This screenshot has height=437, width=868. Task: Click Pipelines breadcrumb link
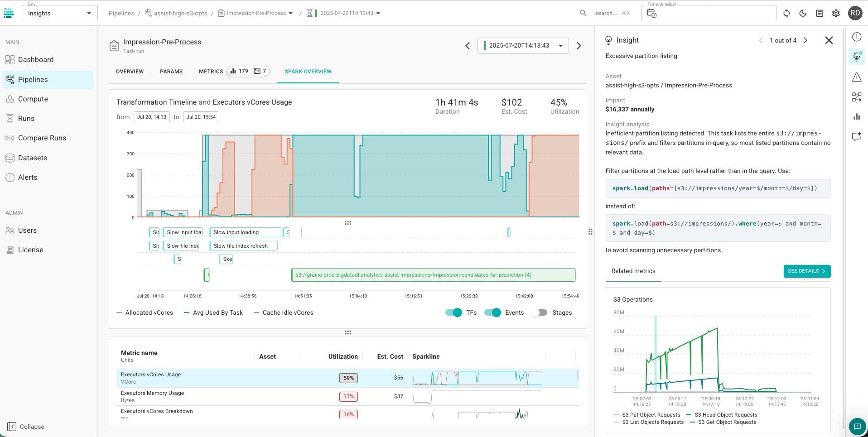tap(121, 13)
